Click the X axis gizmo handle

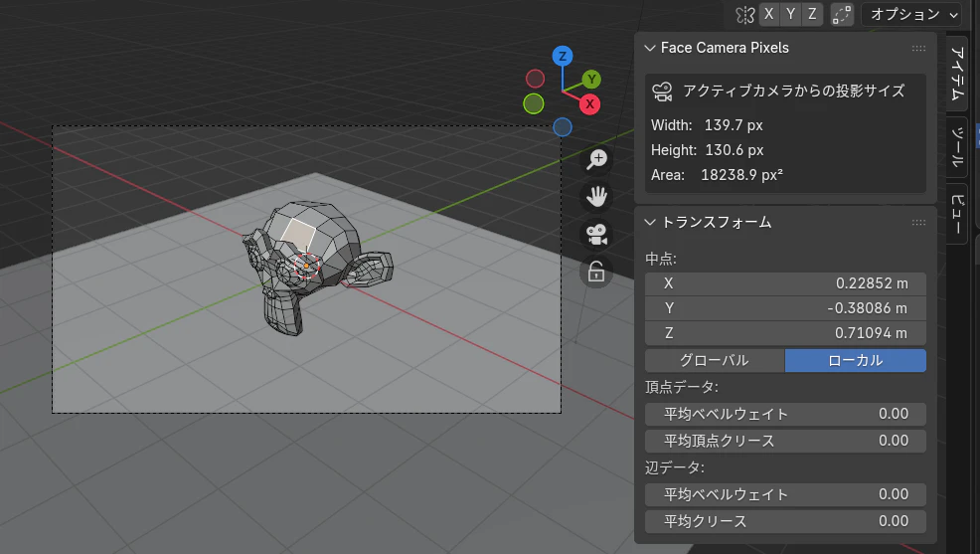coord(589,104)
